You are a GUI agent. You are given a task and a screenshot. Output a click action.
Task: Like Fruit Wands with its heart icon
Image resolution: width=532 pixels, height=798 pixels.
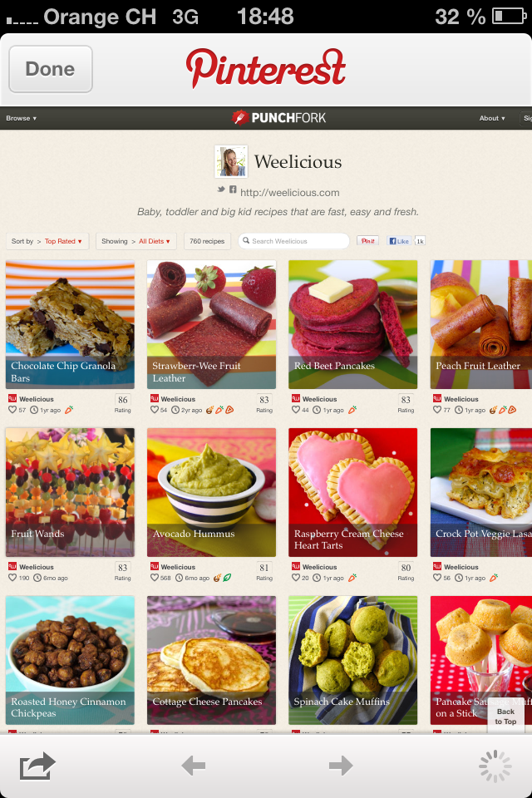[x=12, y=578]
